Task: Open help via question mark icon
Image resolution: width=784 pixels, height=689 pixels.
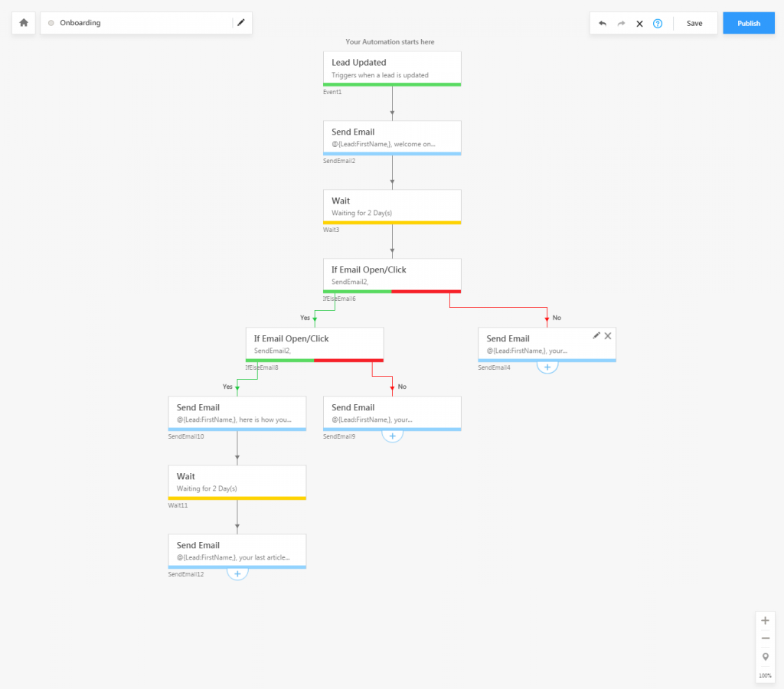Action: (x=658, y=24)
